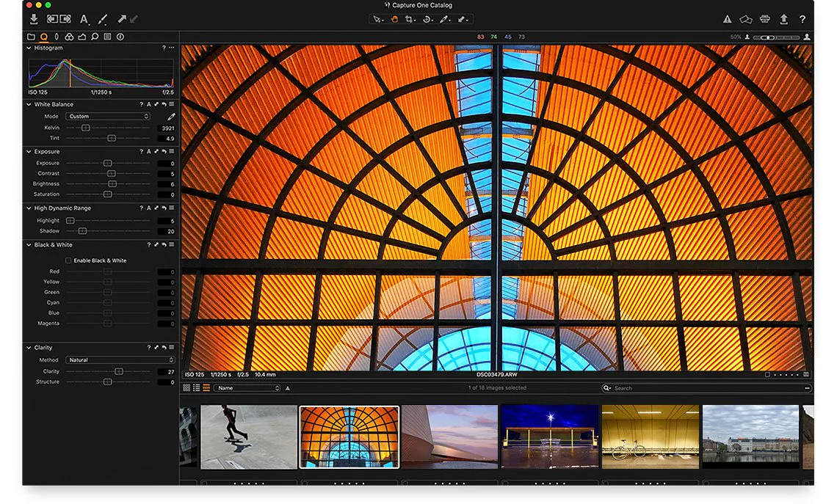This screenshot has width=837, height=504.
Task: Reset the Exposure panel adjustments
Action: [x=164, y=151]
